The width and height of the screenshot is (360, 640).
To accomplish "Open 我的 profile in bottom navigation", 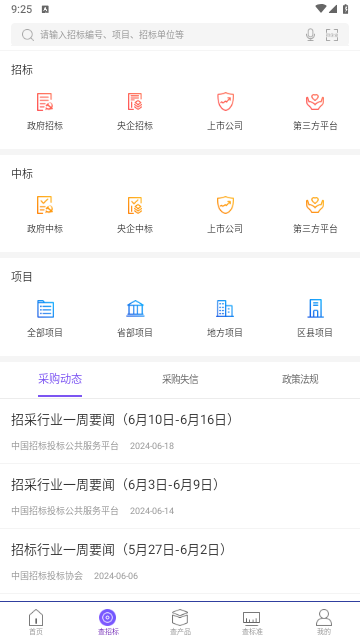I will (324, 622).
